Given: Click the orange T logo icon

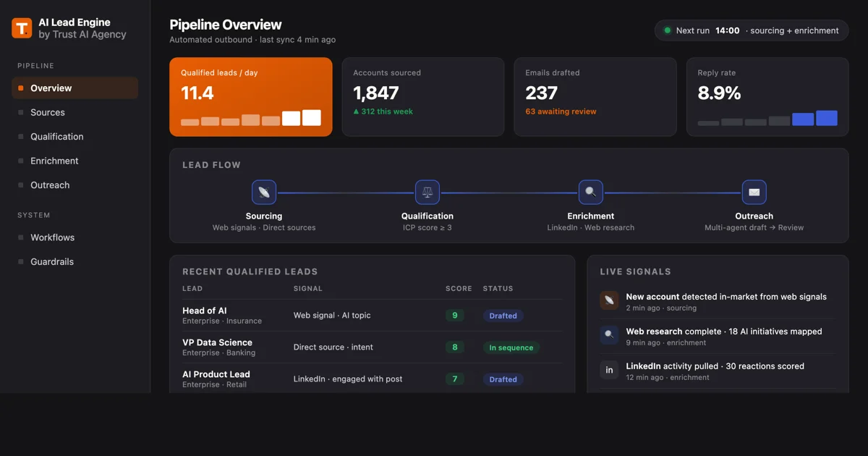Looking at the screenshot, I should [x=22, y=28].
